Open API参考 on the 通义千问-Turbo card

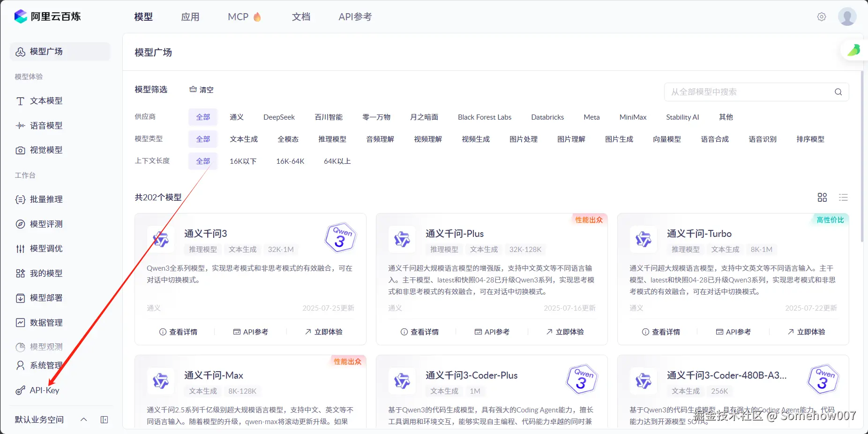pyautogui.click(x=733, y=332)
